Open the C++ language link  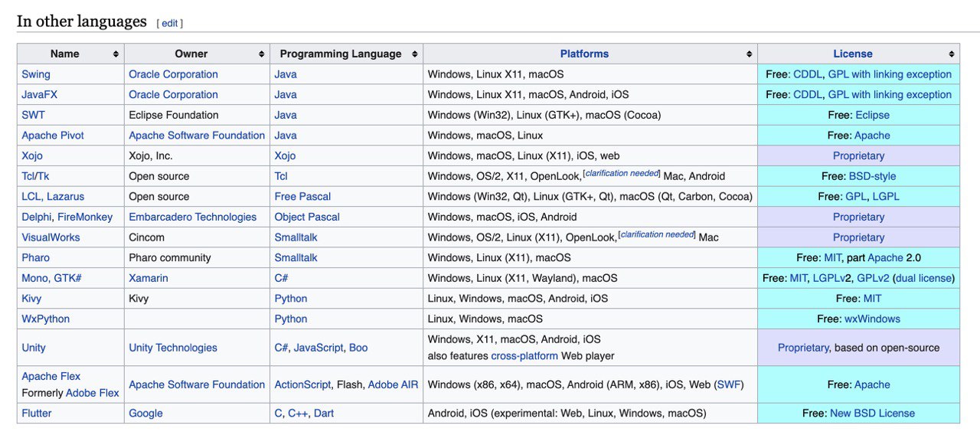pos(297,414)
